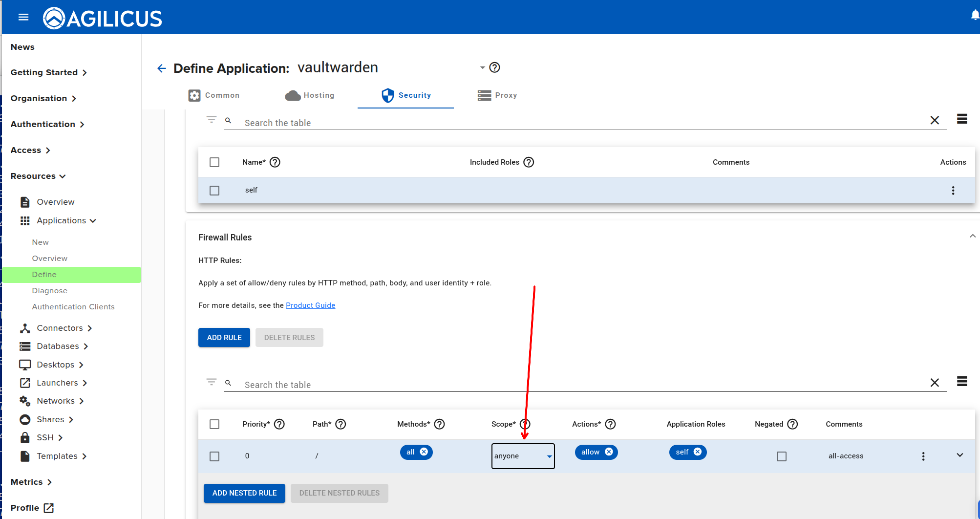This screenshot has height=519, width=980.
Task: Open the notifications bell
Action: (x=975, y=16)
